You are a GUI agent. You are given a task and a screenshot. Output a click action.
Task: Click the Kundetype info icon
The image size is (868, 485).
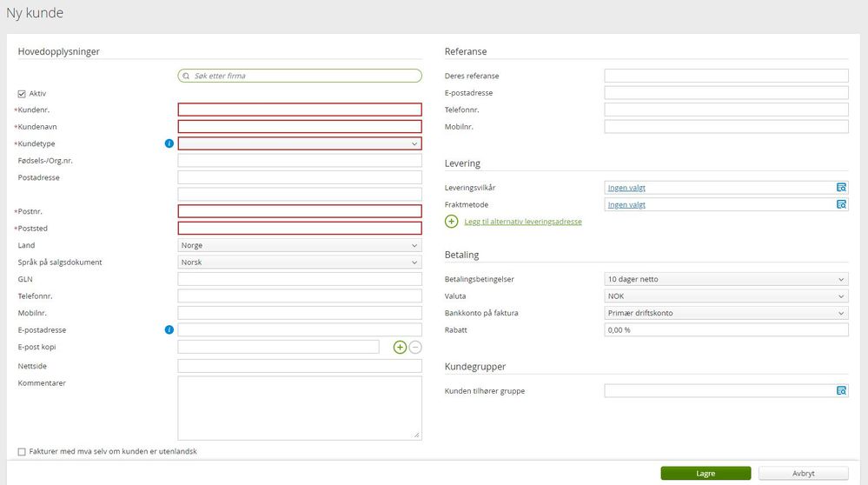point(169,143)
